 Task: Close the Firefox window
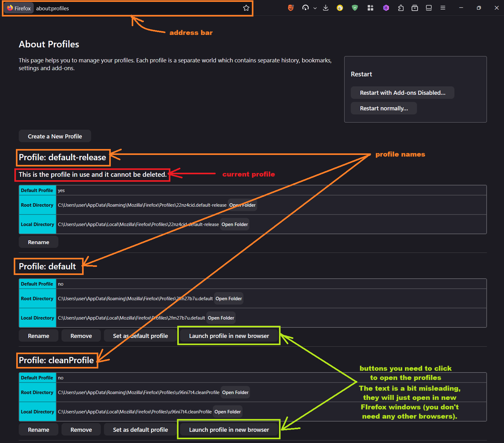(497, 8)
